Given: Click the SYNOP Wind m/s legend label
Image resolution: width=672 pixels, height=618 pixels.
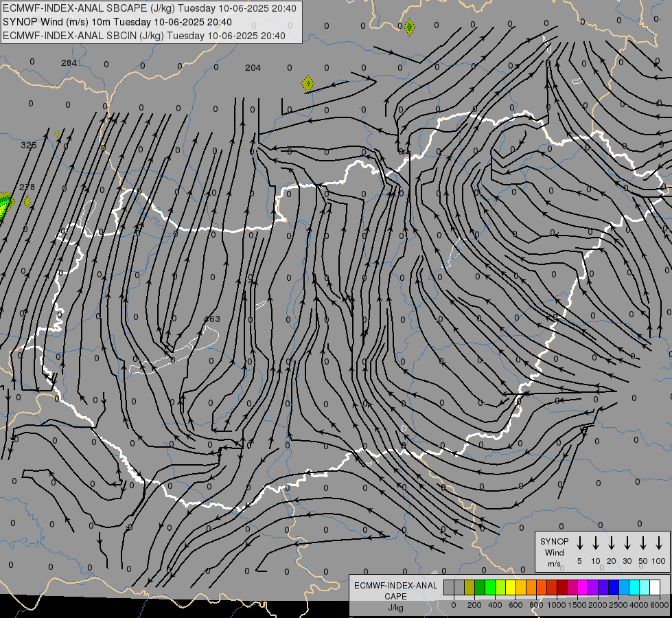Looking at the screenshot, I should [x=554, y=552].
